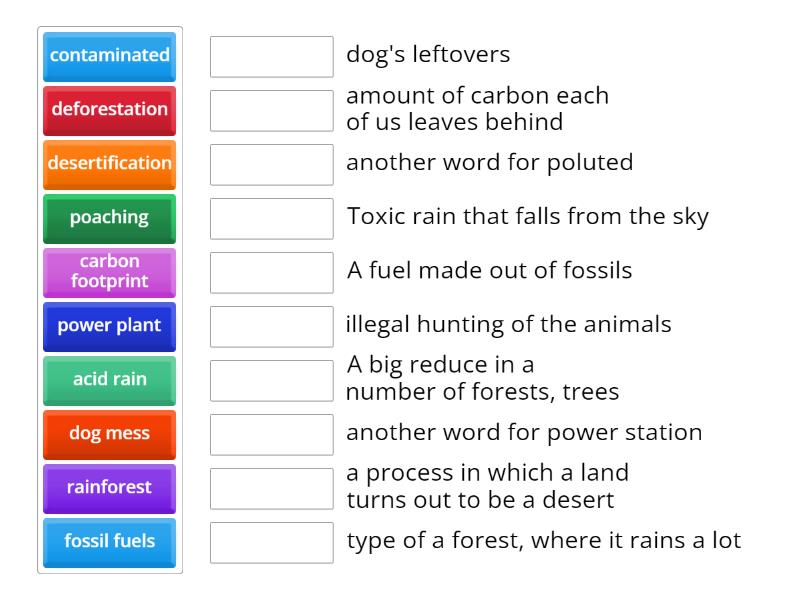Select the poaching tile

pyautogui.click(x=109, y=219)
